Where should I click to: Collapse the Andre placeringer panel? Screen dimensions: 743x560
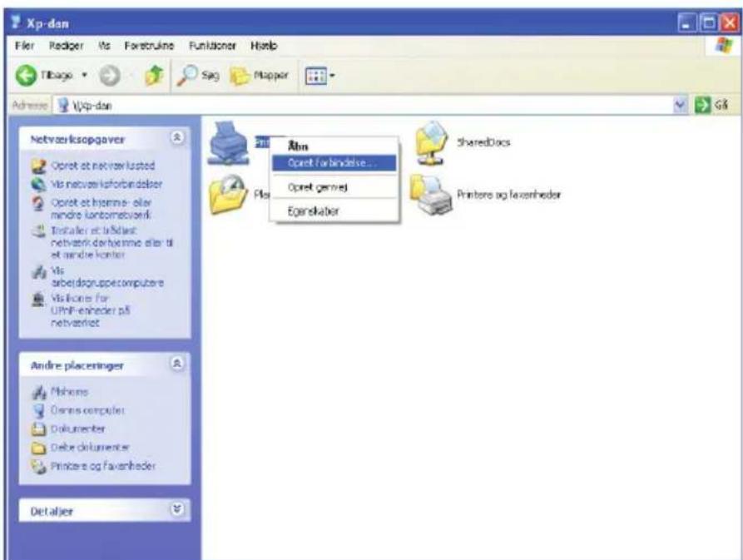tap(176, 364)
